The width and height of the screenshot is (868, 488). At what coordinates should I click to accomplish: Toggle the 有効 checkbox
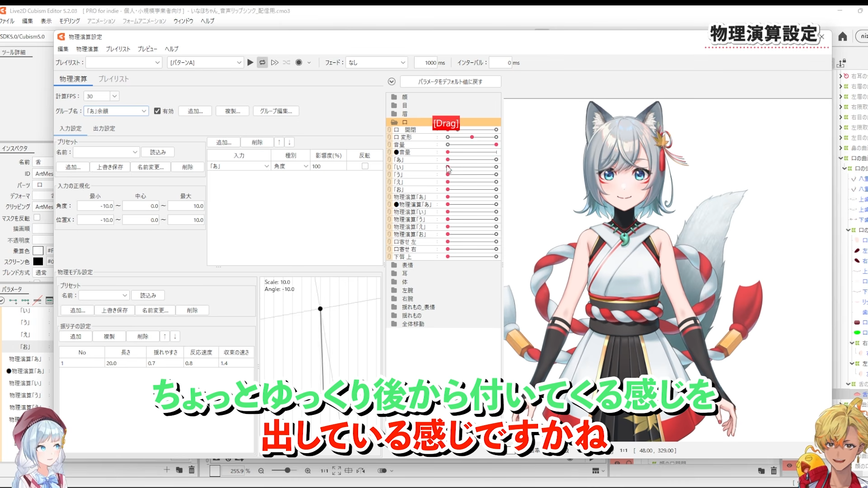click(157, 111)
